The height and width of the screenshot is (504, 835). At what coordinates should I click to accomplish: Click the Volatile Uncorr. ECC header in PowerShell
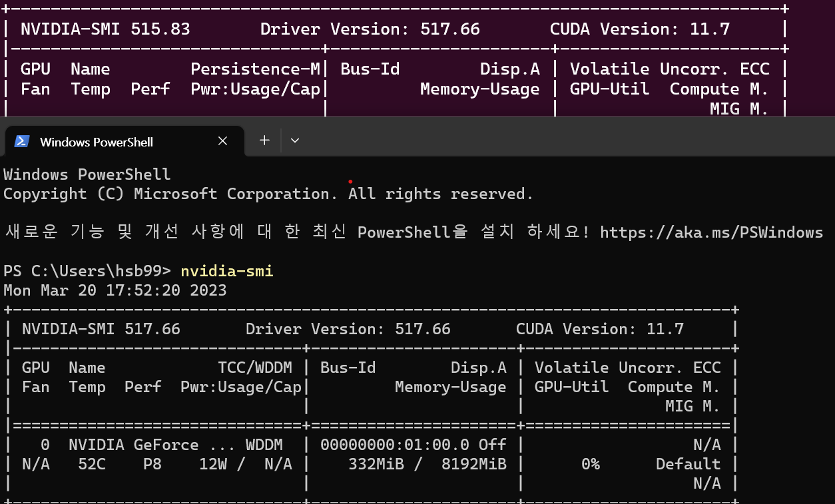[x=628, y=368]
